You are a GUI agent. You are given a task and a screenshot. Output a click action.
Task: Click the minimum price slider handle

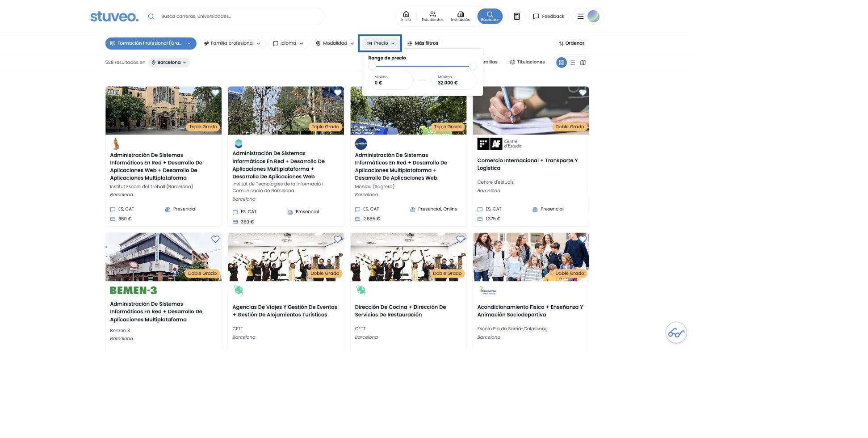[372, 66]
